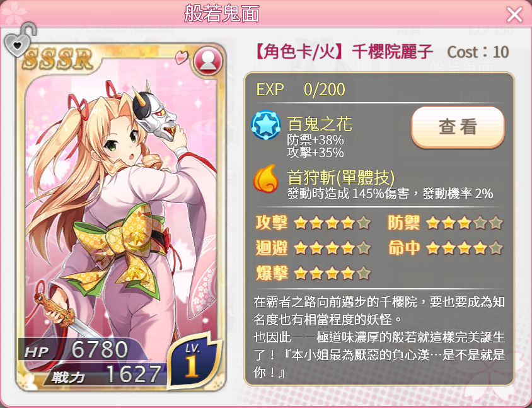The height and width of the screenshot is (408, 532).
Task: Click the SSSR rarity badge
Action: 59,59
